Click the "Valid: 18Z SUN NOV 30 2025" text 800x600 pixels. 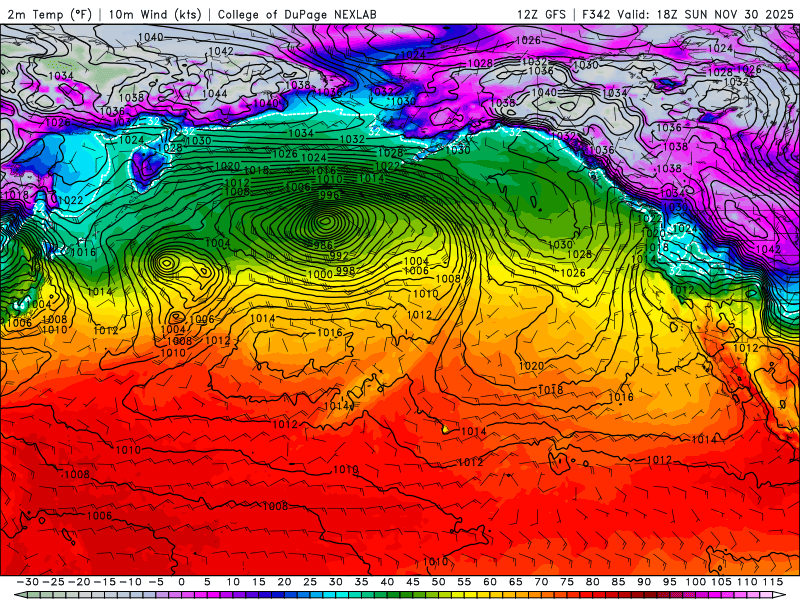pyautogui.click(x=706, y=14)
